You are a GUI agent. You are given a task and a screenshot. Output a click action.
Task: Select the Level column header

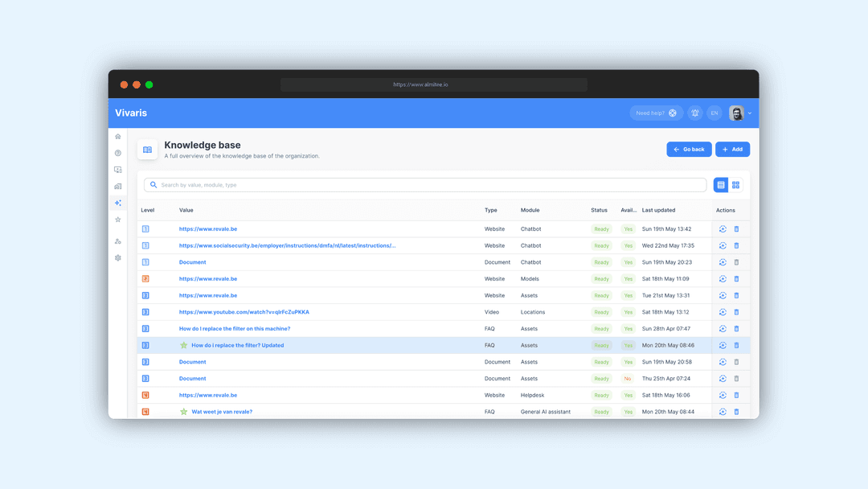(148, 210)
